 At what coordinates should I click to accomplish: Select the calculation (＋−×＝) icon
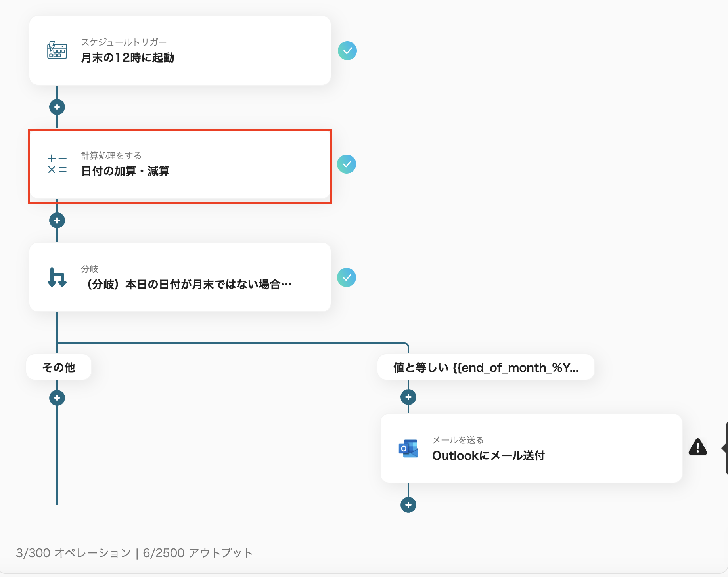coord(57,164)
